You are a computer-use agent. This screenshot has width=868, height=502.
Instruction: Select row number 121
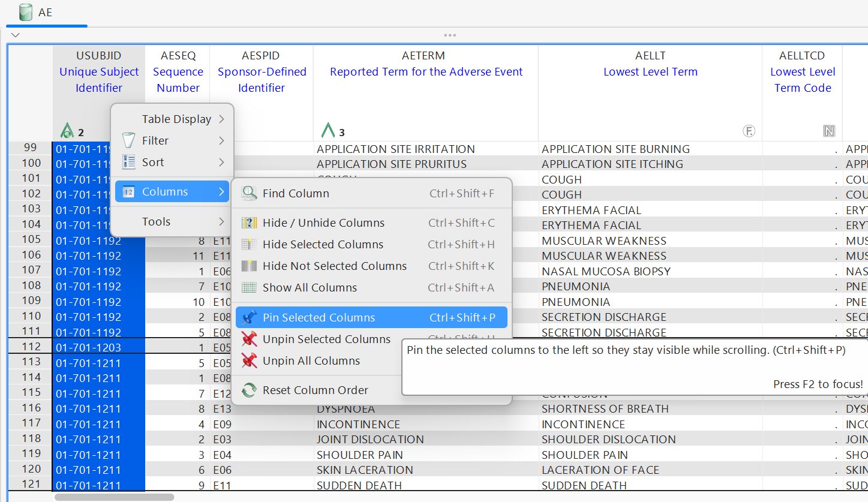(30, 484)
